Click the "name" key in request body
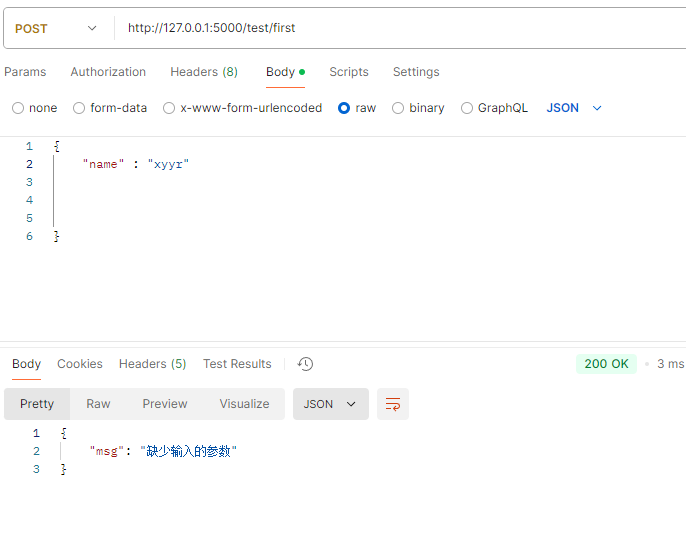 click(x=103, y=165)
